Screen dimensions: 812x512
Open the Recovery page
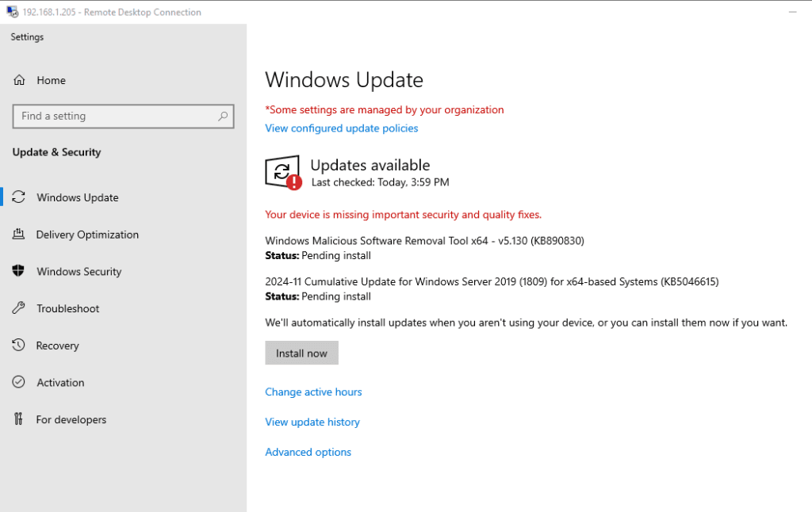click(x=57, y=346)
